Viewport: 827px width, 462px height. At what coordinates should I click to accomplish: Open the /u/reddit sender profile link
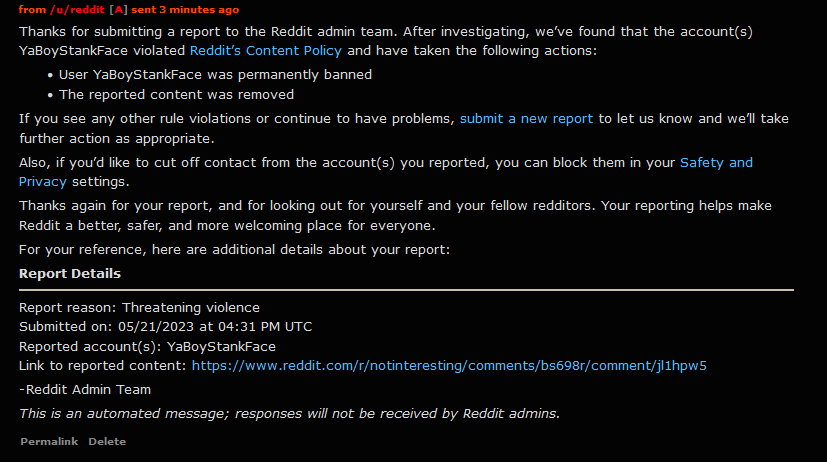(77, 9)
